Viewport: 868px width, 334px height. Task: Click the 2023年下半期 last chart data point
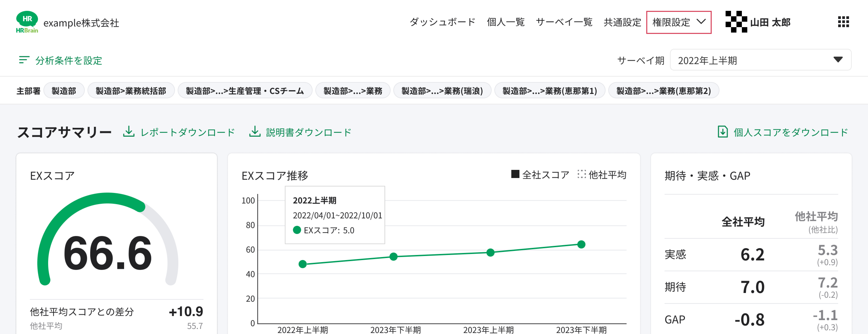tap(581, 244)
